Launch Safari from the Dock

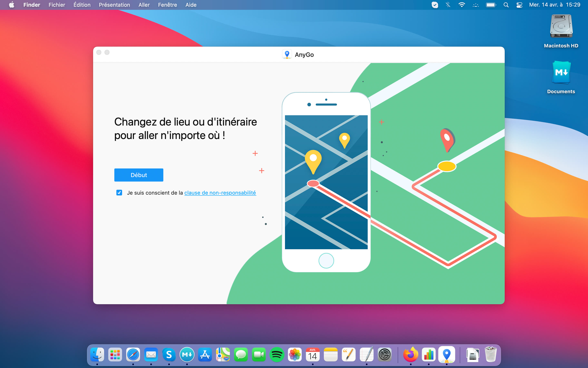tap(133, 355)
